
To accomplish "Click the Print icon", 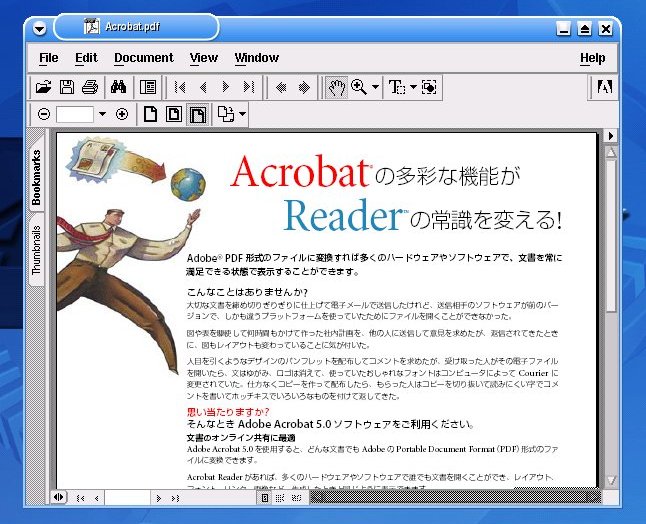I will pos(90,87).
